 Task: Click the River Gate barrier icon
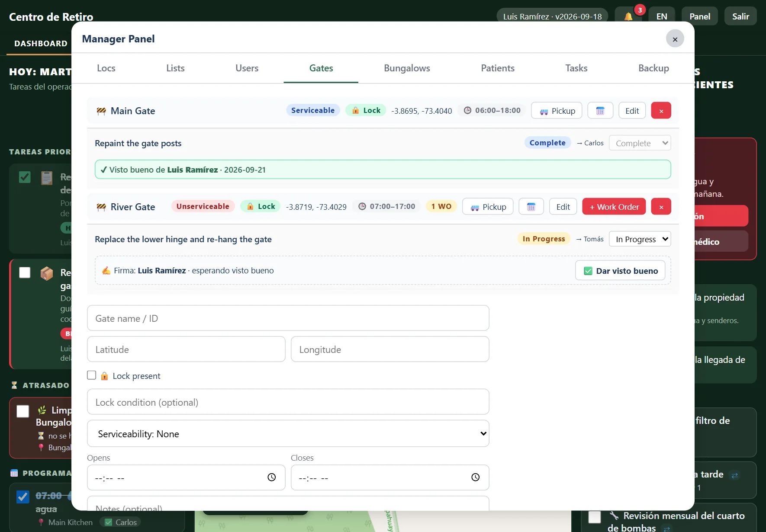(101, 207)
